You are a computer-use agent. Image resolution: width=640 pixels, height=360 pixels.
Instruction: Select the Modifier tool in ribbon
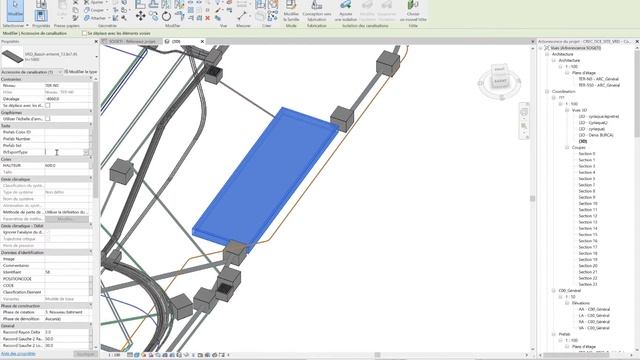coord(16,10)
